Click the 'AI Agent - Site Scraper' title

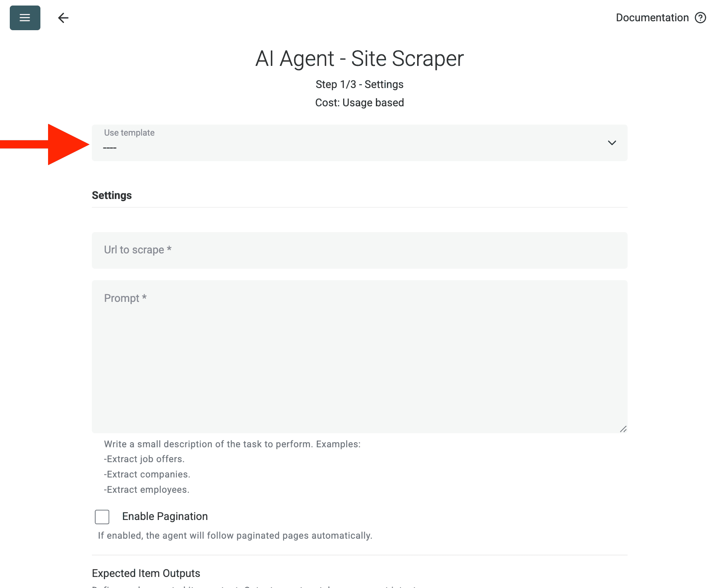[x=359, y=59]
